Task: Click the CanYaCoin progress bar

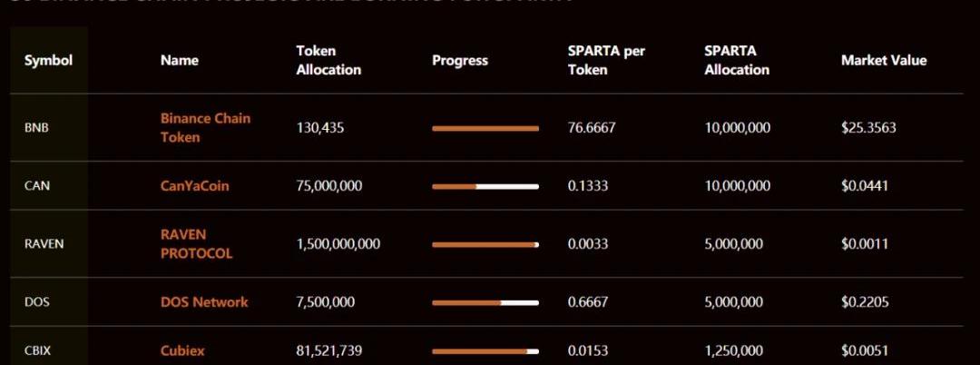Action: 485,187
